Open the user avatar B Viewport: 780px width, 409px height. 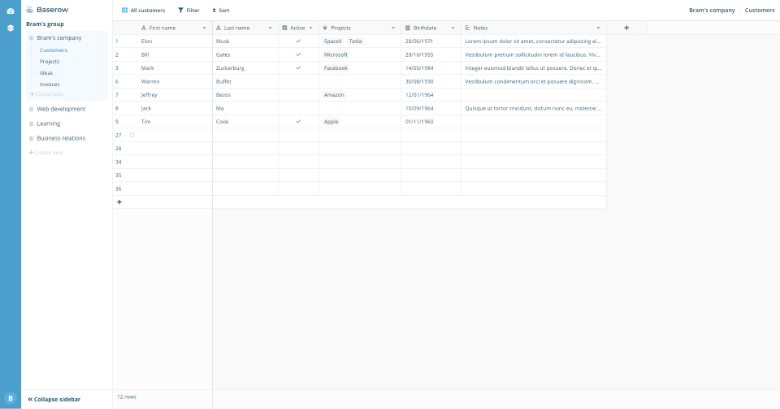point(10,399)
